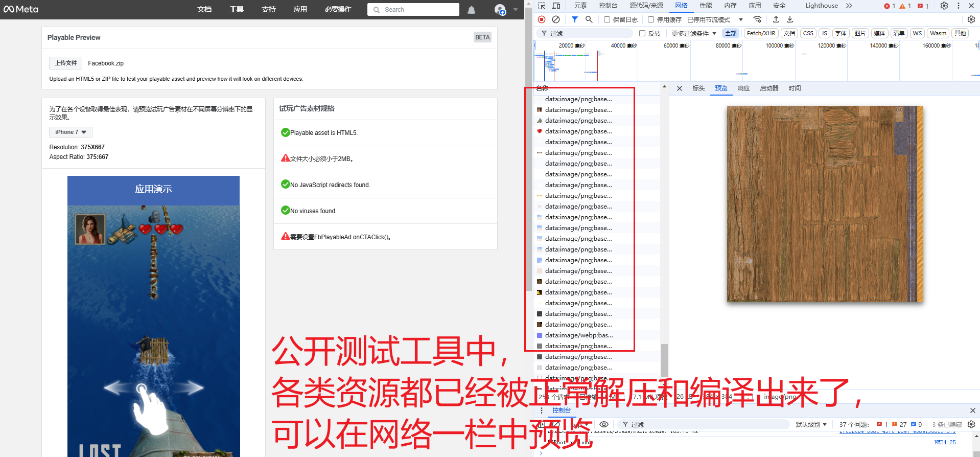Click the yellow warning count badge

tap(905, 6)
